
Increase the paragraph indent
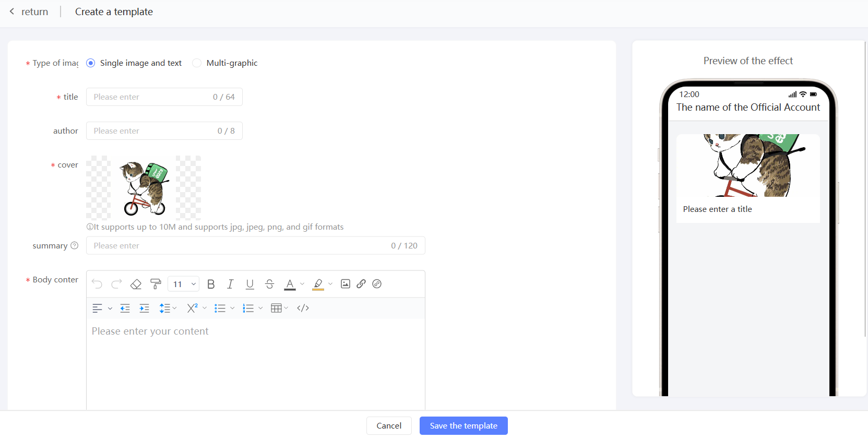[x=144, y=309]
